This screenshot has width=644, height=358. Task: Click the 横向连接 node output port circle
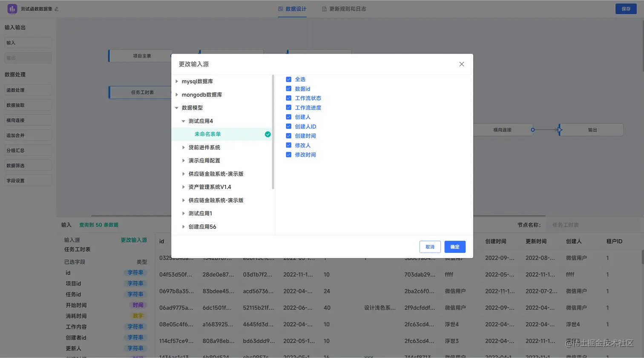[x=532, y=130]
